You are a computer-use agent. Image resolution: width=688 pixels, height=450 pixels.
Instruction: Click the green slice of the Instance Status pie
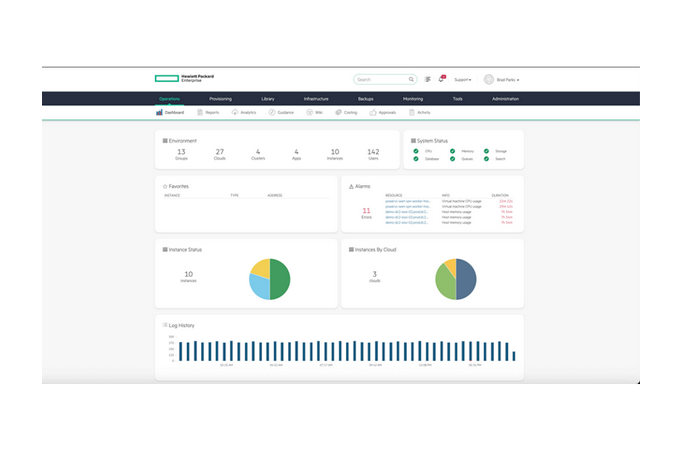[x=280, y=279]
